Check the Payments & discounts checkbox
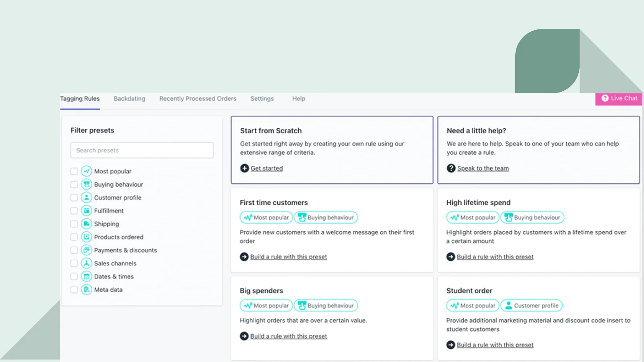This screenshot has width=644, height=362. (x=74, y=250)
